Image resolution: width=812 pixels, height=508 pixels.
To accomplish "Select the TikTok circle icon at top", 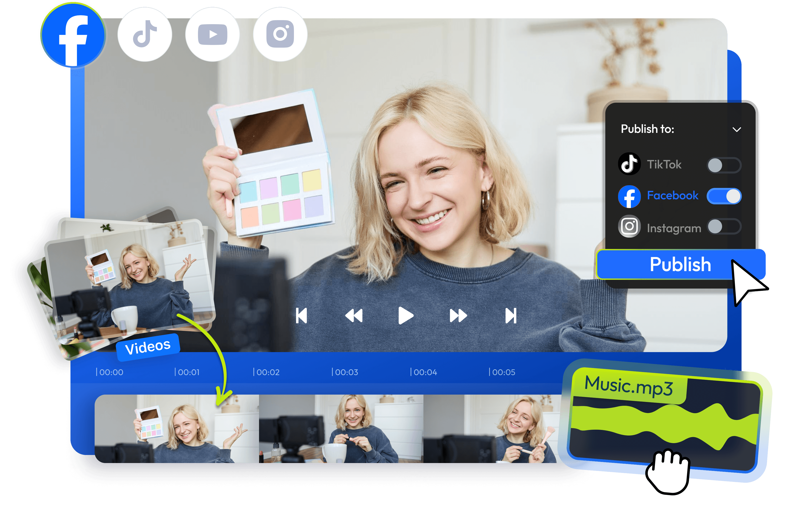I will click(x=145, y=34).
